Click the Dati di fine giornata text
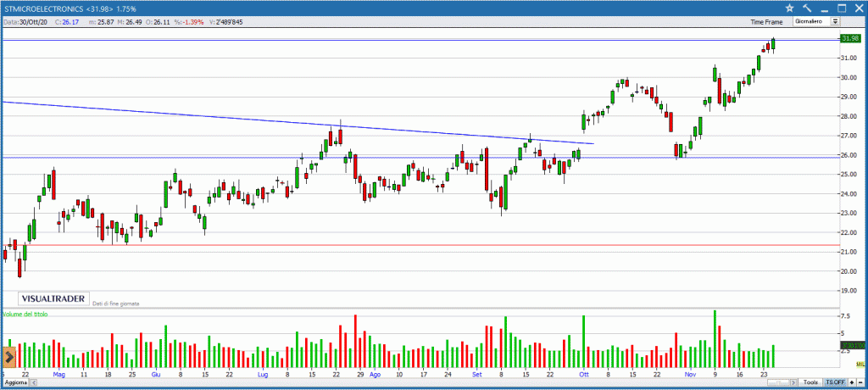Screen dimensions: 868x390 [x=115, y=304]
